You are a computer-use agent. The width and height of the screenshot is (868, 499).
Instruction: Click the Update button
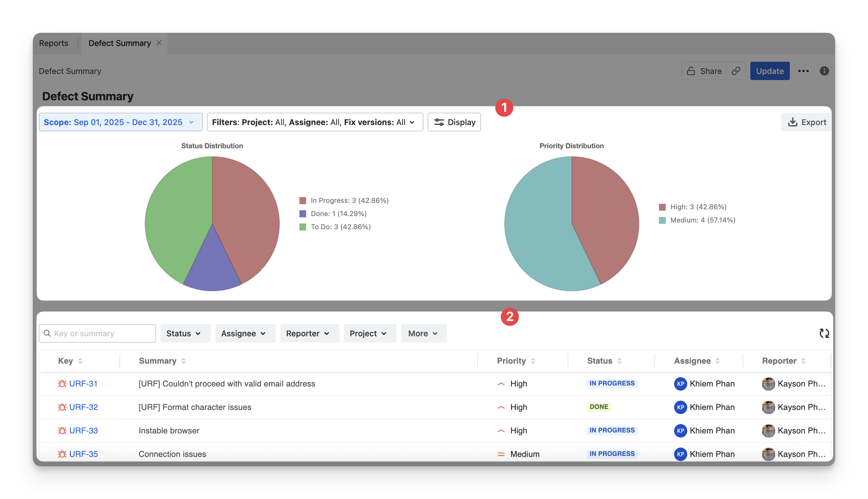pyautogui.click(x=769, y=71)
